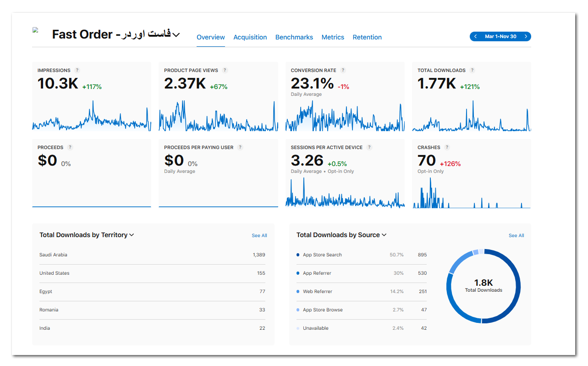Select the Unavailable source row

click(x=362, y=328)
